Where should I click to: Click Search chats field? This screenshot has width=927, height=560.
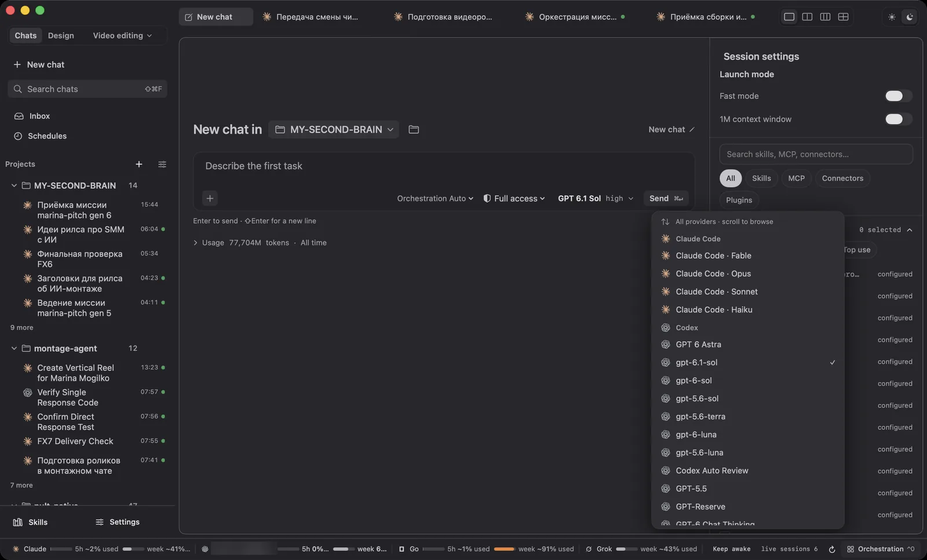[87, 89]
